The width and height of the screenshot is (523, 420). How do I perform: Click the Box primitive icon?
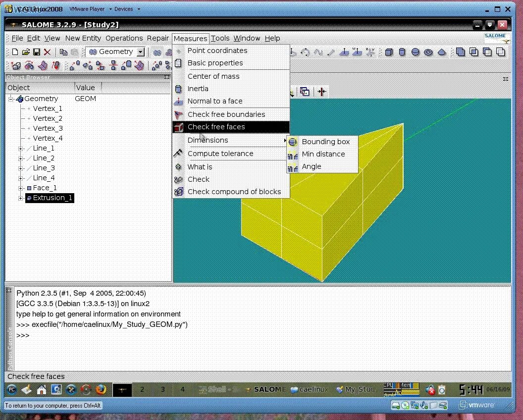tap(389, 52)
